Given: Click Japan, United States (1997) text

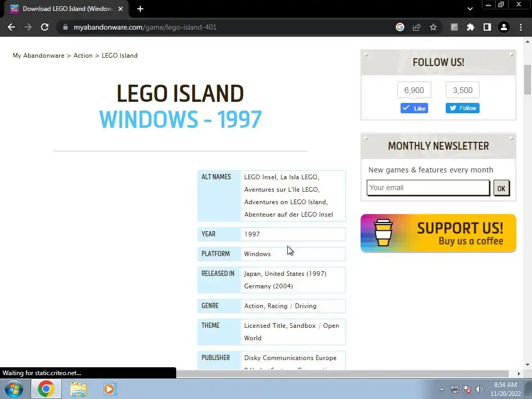Looking at the screenshot, I should click(285, 273).
